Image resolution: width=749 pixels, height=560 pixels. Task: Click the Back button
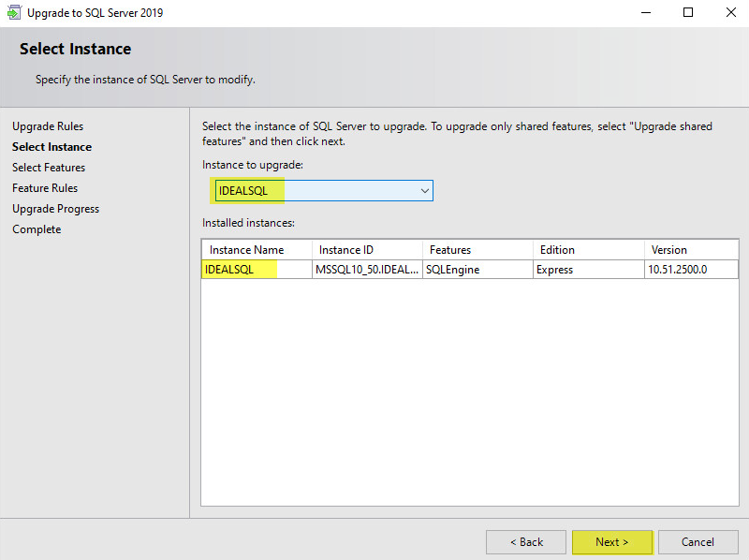pos(526,542)
